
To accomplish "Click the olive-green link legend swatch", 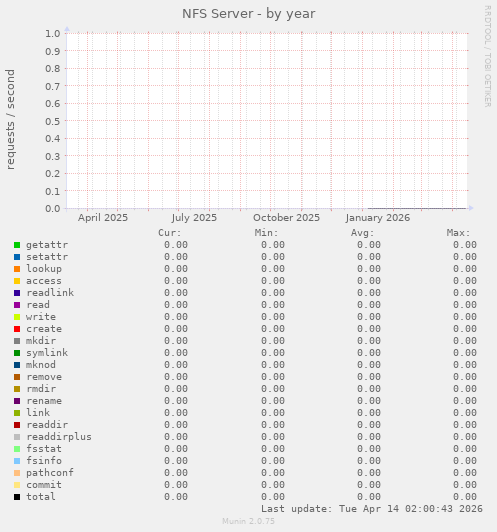I will (x=17, y=413).
